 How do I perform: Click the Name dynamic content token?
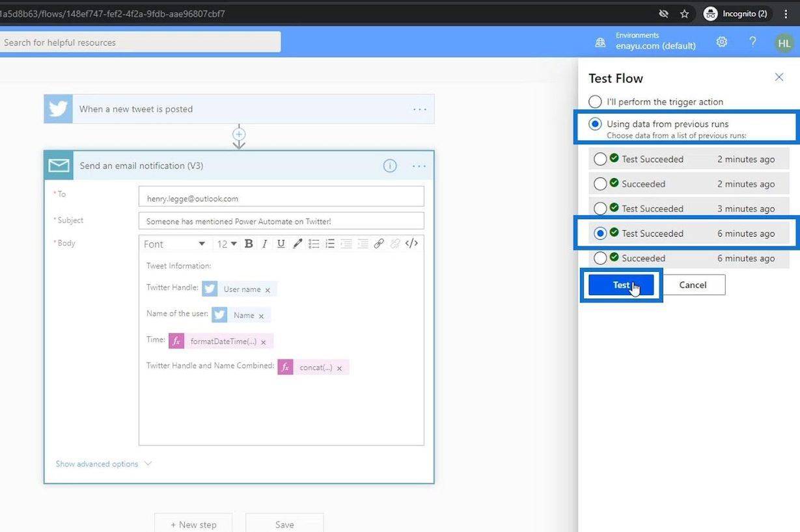pos(241,315)
